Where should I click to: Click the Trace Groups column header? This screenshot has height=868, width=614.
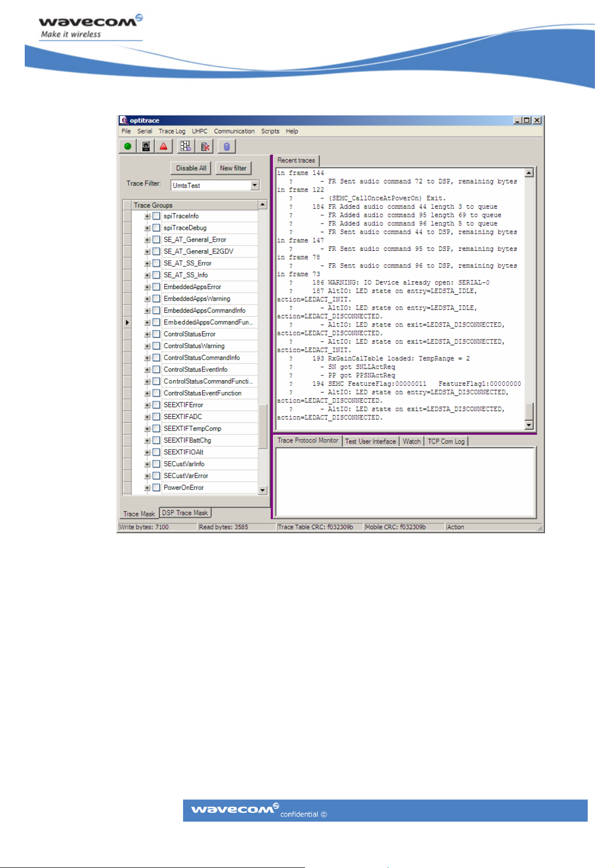194,205
